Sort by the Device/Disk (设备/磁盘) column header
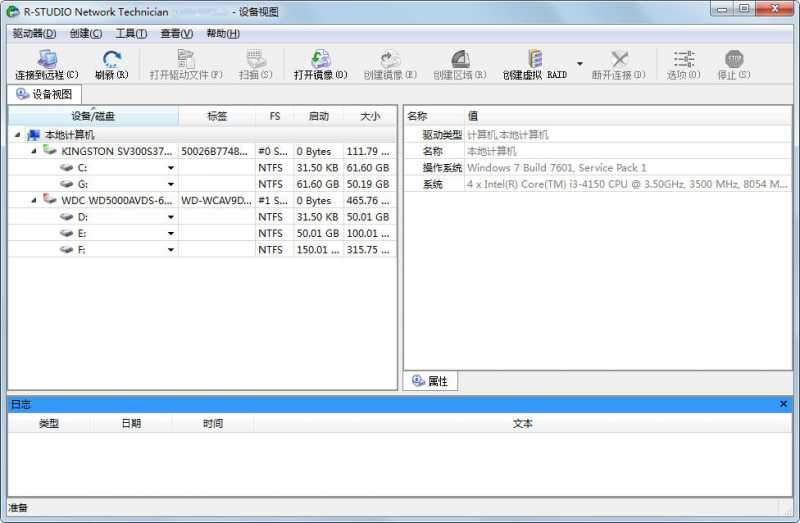This screenshot has width=800, height=523. (93, 116)
